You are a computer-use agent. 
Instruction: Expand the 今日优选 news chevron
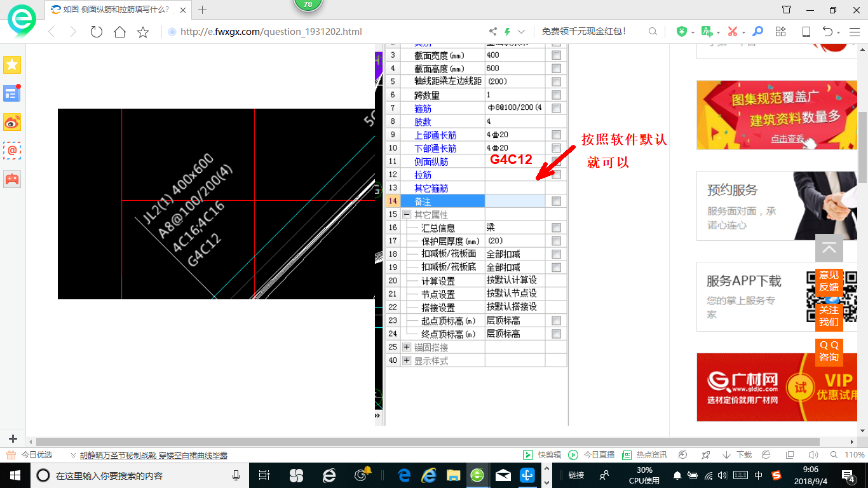click(74, 455)
